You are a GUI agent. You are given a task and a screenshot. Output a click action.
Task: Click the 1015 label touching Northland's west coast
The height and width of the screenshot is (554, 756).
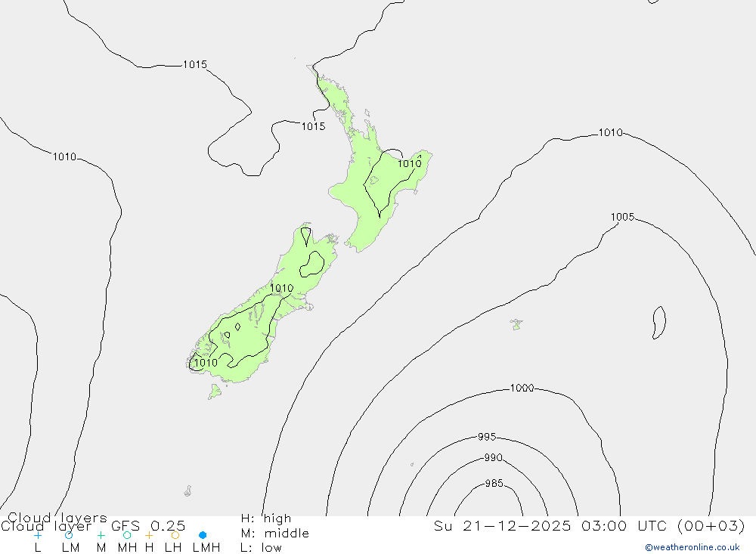click(314, 126)
